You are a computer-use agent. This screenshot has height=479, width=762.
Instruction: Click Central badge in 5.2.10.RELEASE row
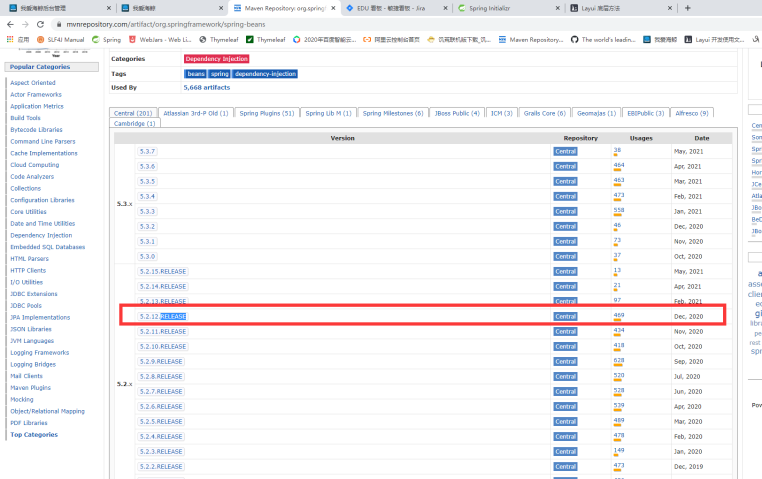click(x=565, y=346)
